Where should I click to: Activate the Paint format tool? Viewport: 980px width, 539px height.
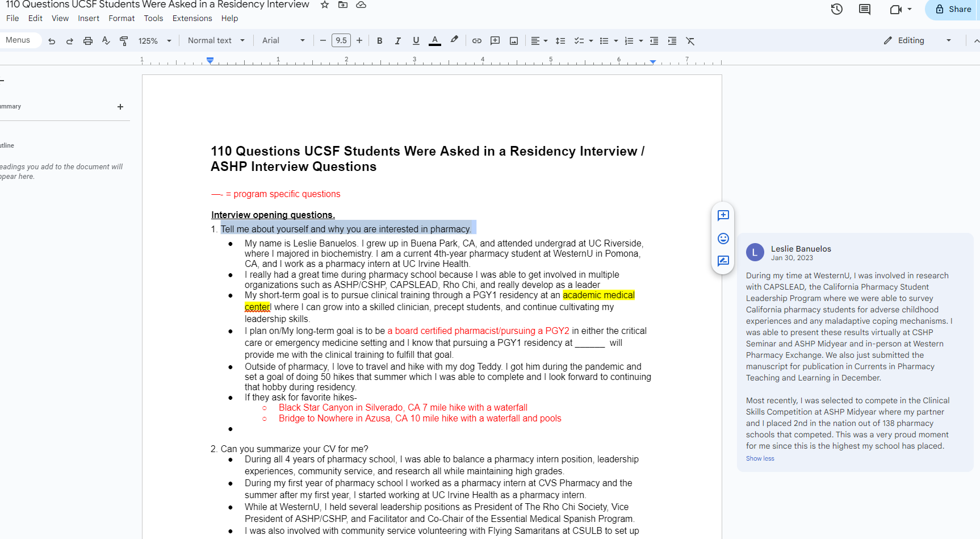[x=124, y=41]
